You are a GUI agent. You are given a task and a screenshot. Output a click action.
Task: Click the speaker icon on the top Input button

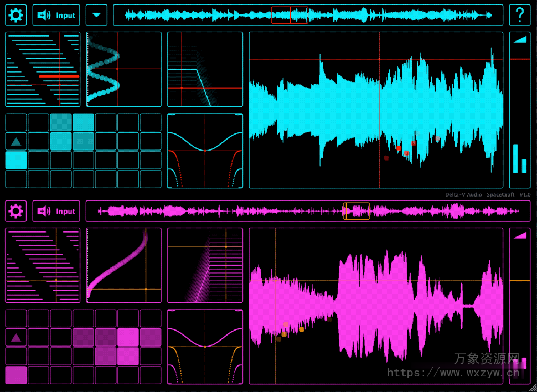pyautogui.click(x=43, y=15)
